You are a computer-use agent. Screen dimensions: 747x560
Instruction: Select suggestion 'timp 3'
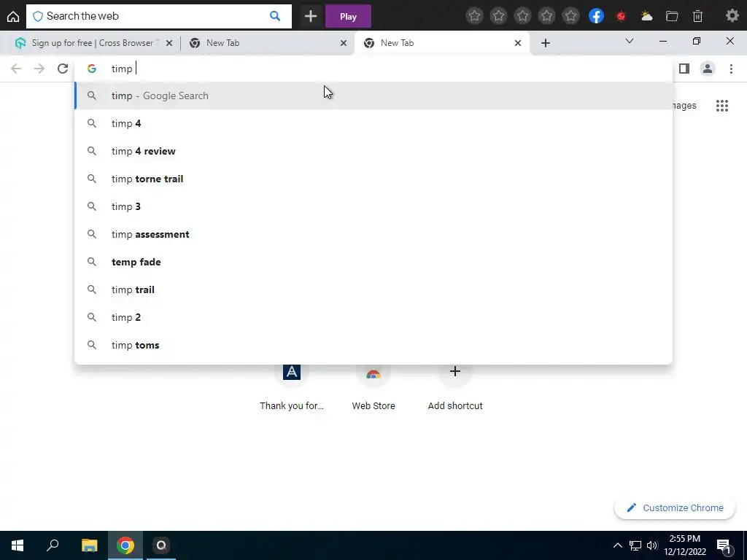coord(373,206)
